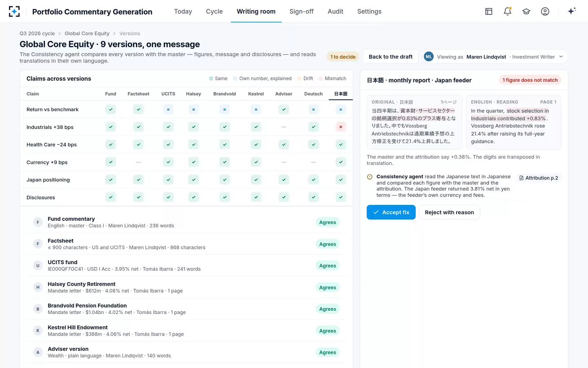Click the Drift legend swatch

tap(299, 79)
